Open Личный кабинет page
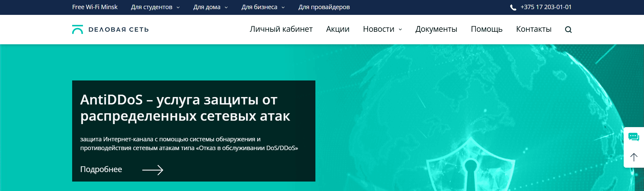 click(281, 29)
